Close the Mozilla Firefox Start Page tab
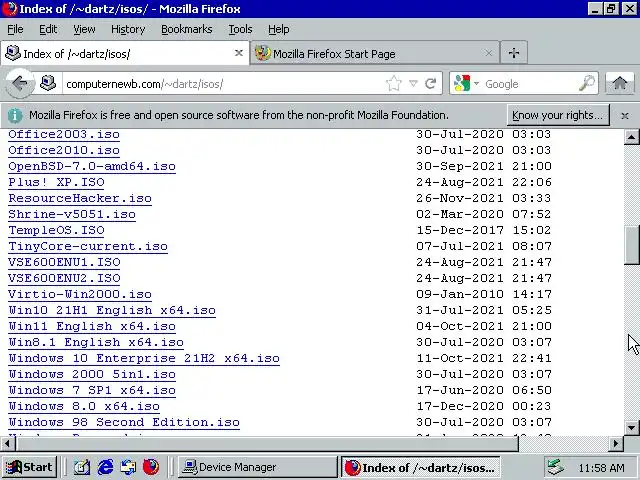640x480 pixels. coord(488,53)
